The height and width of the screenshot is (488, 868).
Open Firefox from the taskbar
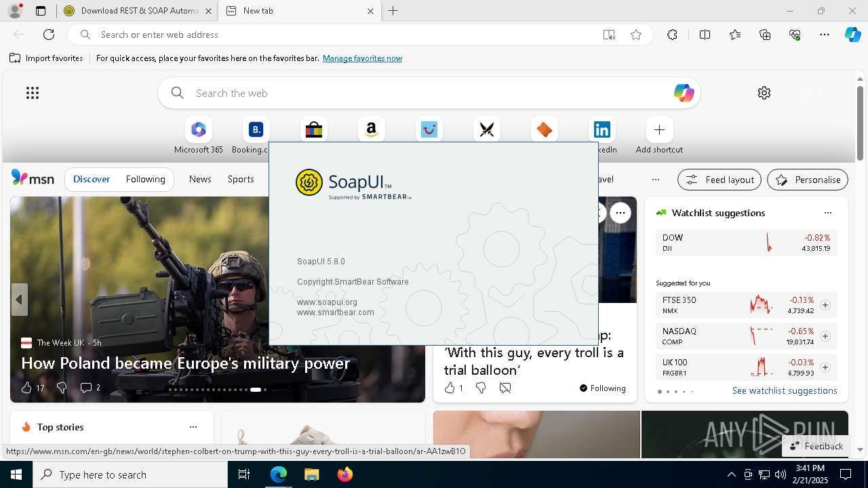click(x=344, y=474)
